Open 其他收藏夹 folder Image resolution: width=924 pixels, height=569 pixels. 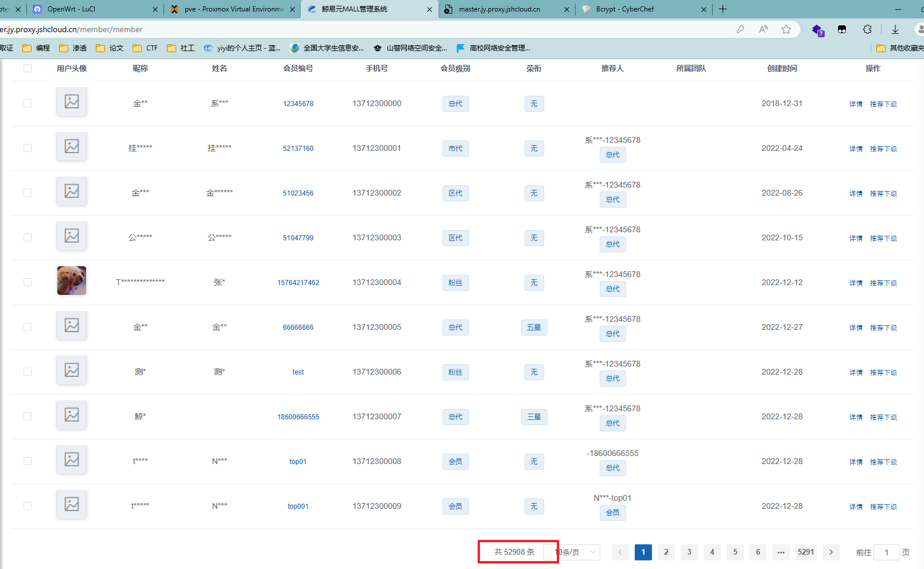900,48
